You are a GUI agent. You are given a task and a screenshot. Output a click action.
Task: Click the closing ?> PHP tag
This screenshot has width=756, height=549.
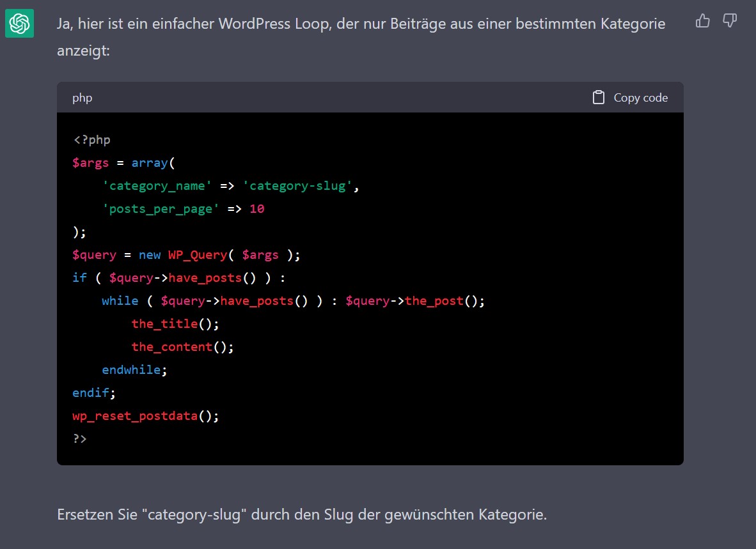[x=80, y=439]
